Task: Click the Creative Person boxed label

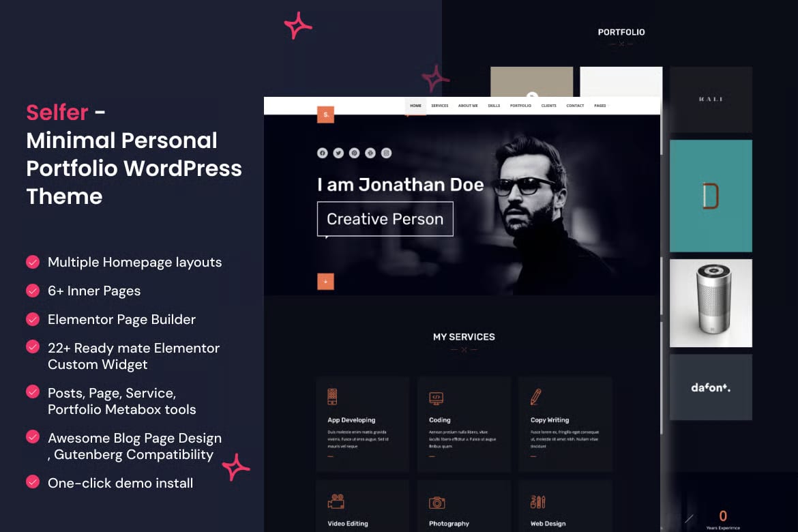Action: 385,219
